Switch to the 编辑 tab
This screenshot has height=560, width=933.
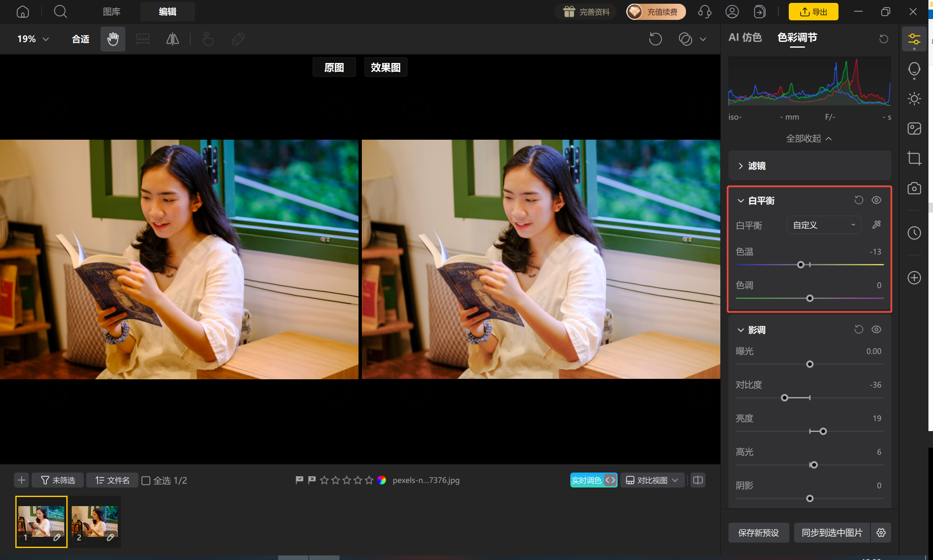coord(167,12)
